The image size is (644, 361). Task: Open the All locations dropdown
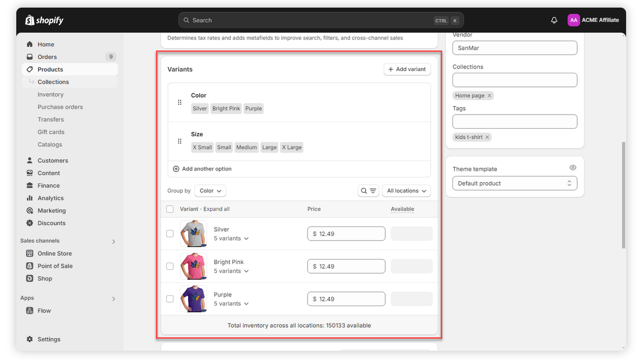(406, 191)
